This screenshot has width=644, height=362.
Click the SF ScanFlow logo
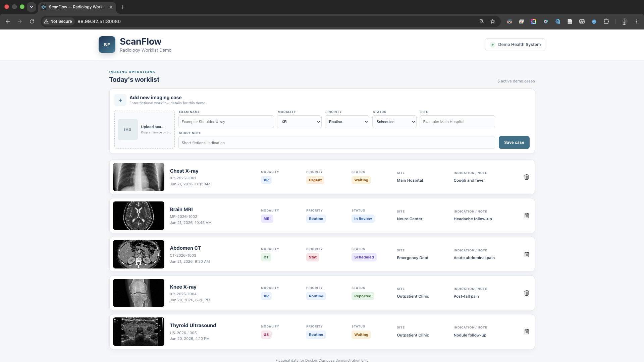point(107,45)
